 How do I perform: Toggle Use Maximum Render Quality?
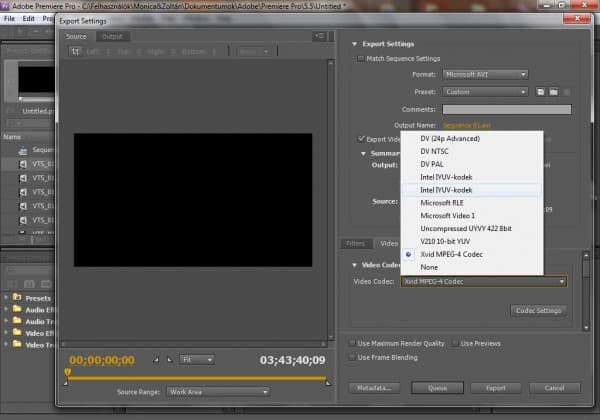[x=351, y=343]
